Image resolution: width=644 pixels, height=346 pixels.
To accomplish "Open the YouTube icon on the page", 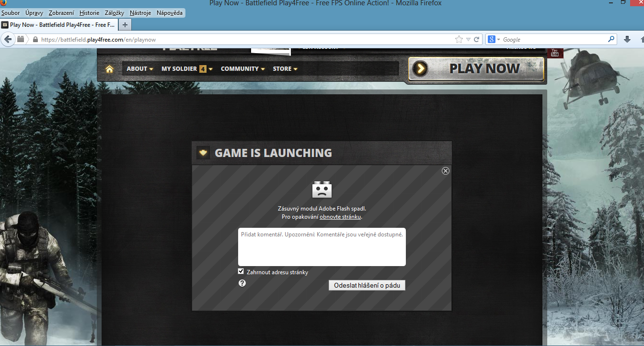I will pyautogui.click(x=555, y=53).
